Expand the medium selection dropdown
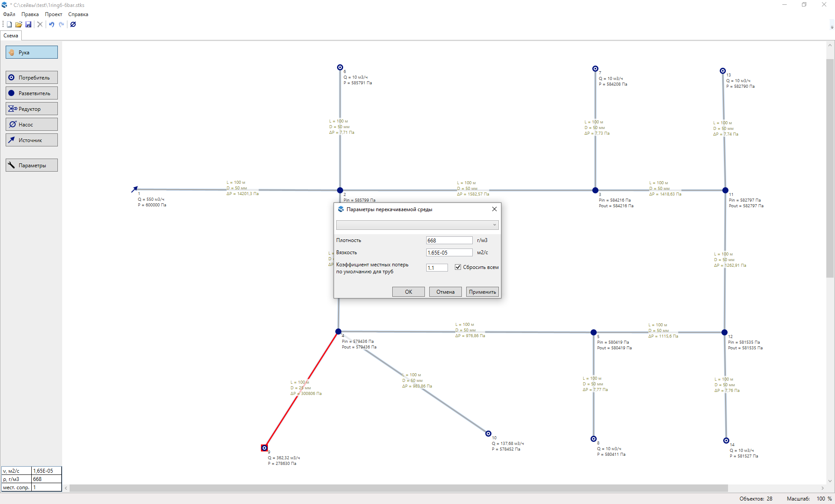The image size is (835, 504). coord(494,225)
